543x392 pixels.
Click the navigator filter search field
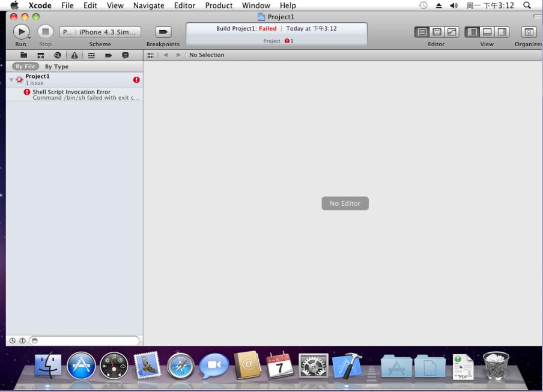(x=87, y=340)
